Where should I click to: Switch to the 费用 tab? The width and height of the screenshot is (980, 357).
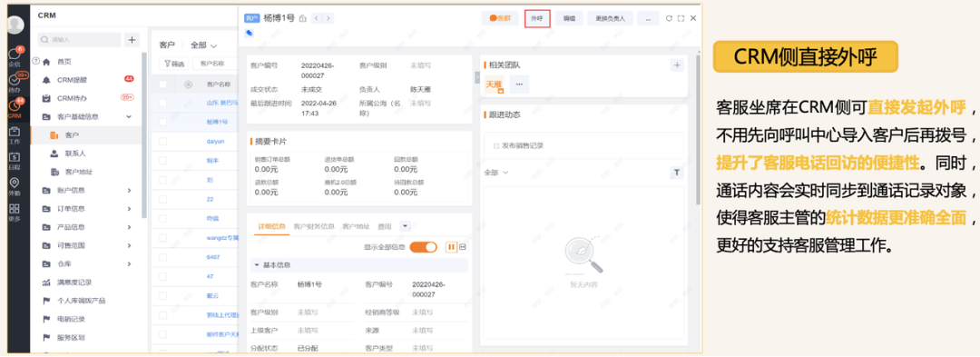[x=385, y=225]
